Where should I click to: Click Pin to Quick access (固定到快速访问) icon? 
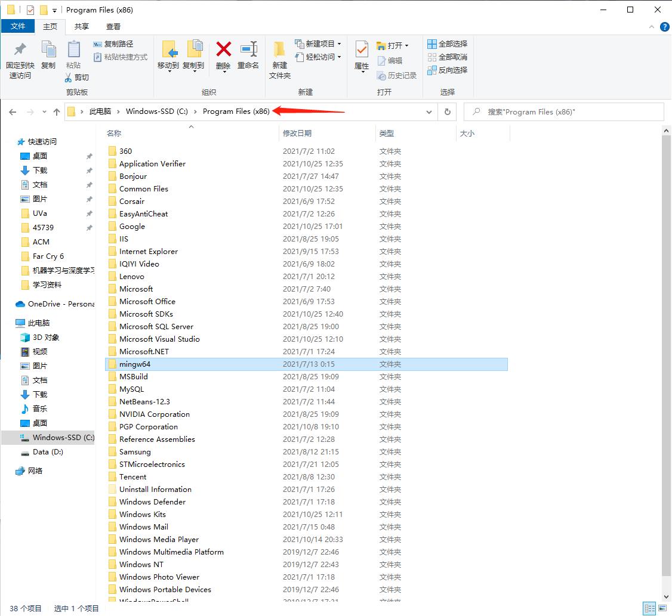coord(20,49)
